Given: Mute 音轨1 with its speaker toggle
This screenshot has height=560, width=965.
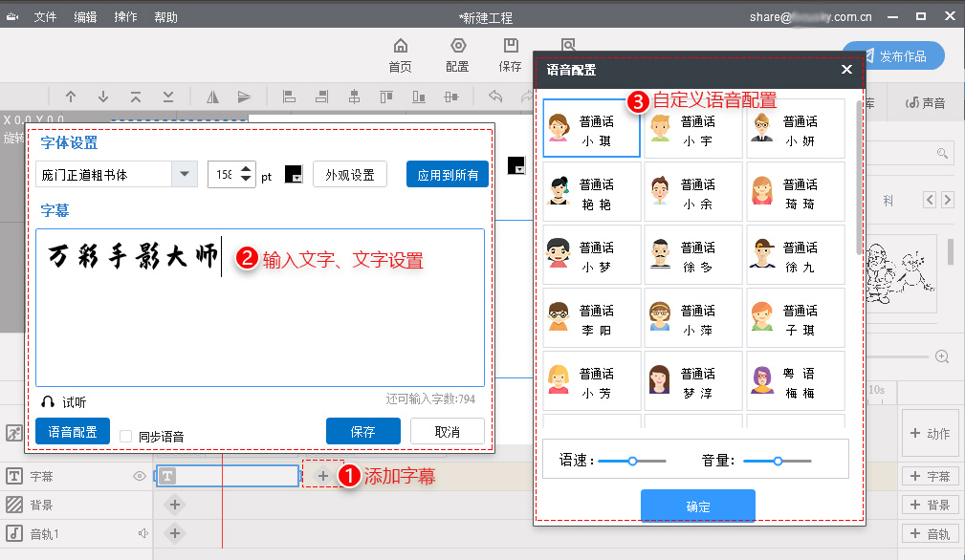Looking at the screenshot, I should [143, 533].
